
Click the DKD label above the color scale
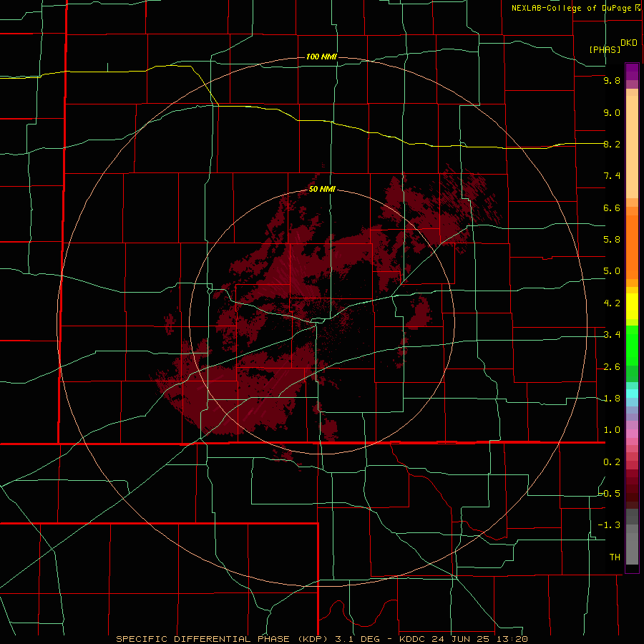click(628, 43)
